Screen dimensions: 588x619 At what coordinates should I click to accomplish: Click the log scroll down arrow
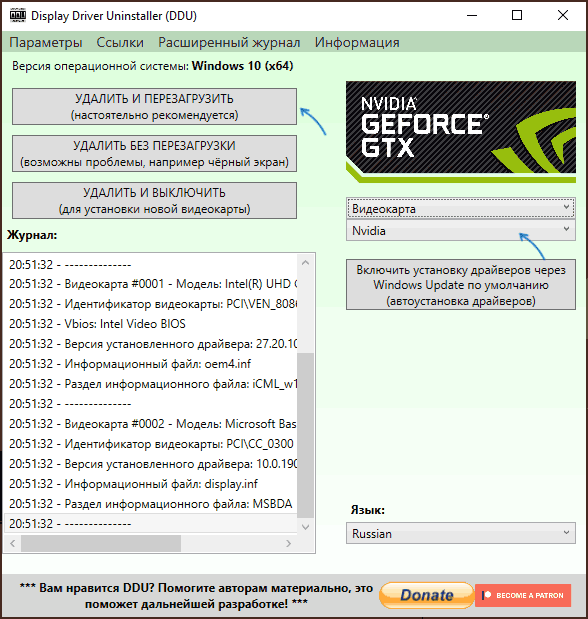coord(305,527)
